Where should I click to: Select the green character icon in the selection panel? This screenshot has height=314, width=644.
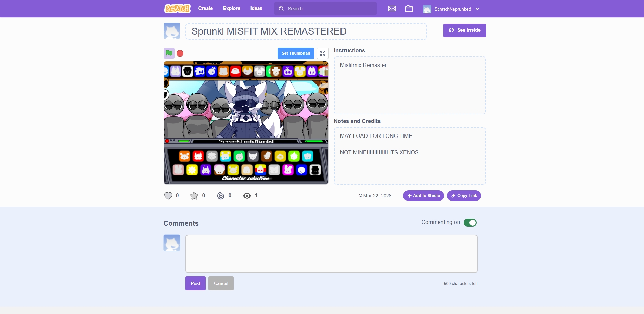coord(239,156)
